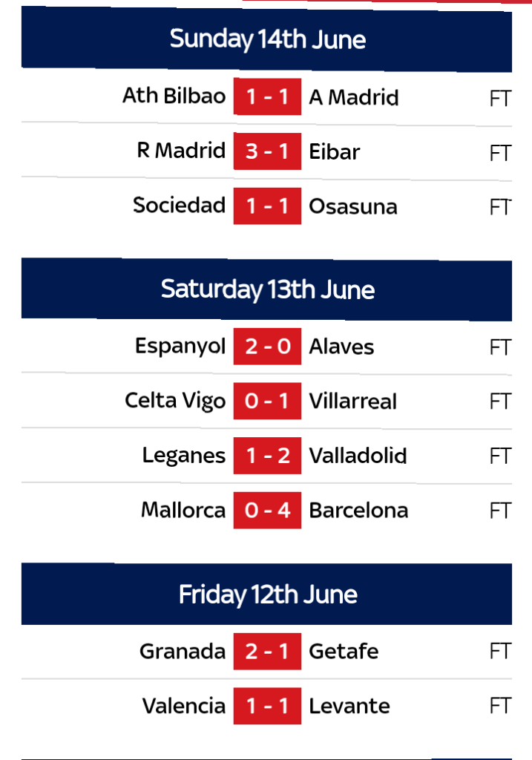This screenshot has height=760, width=532.
Task: Select the Valencia vs Levante score box
Action: click(x=267, y=706)
